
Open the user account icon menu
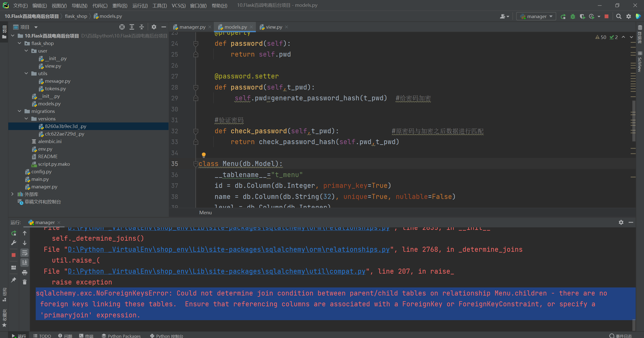504,17
